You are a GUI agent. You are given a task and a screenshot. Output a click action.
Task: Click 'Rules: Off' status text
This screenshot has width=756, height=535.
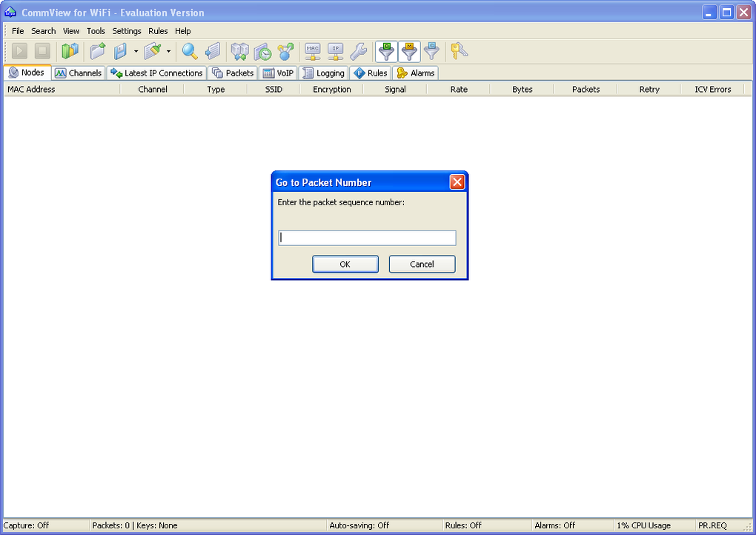462,525
